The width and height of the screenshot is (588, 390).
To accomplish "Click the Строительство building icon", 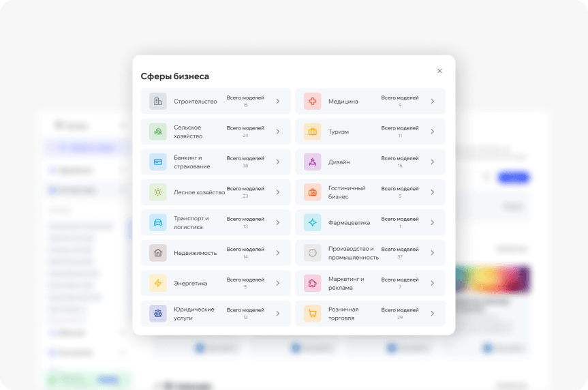I will pos(158,101).
